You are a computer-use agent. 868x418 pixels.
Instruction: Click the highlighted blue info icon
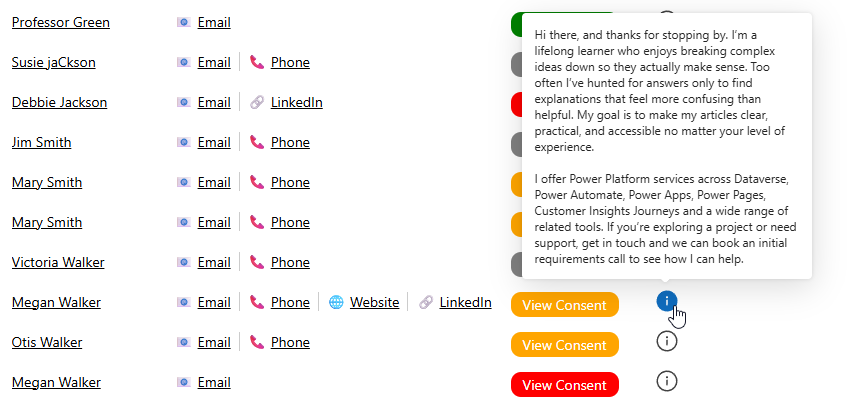[x=668, y=300]
